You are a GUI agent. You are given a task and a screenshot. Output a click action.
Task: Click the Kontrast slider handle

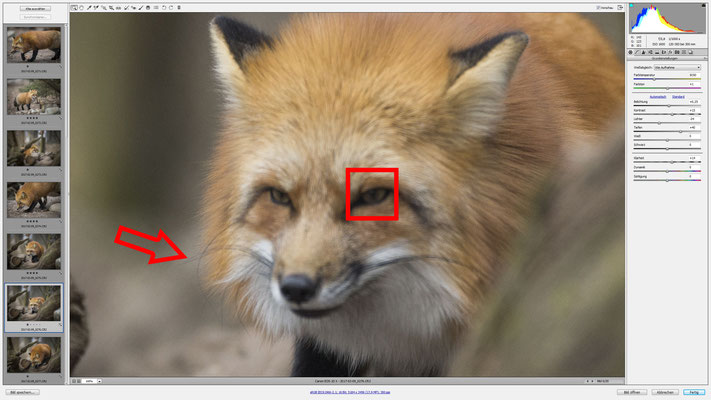672,114
